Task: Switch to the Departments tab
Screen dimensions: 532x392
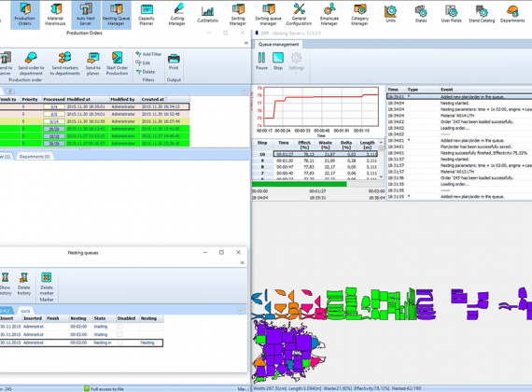Action: point(35,157)
